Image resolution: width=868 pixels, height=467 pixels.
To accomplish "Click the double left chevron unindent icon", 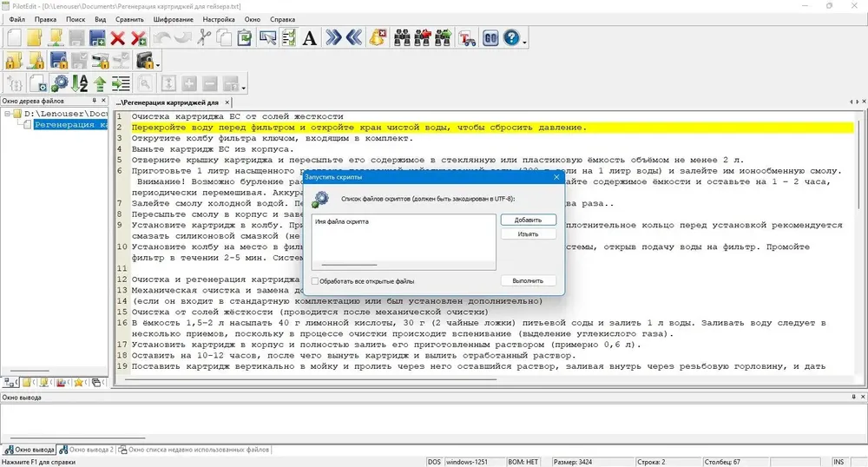I will (354, 37).
